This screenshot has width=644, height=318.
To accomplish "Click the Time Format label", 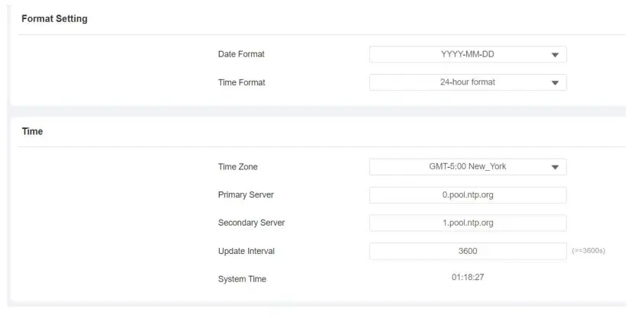I will point(241,82).
